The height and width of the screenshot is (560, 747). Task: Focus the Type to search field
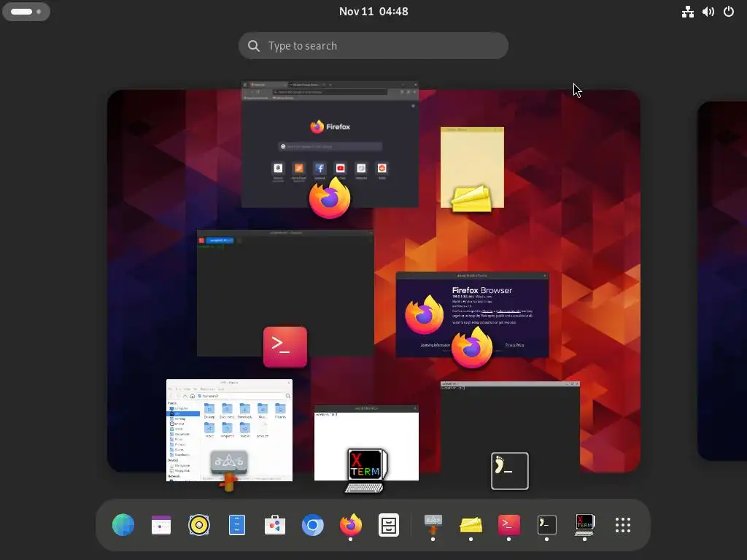tap(373, 46)
